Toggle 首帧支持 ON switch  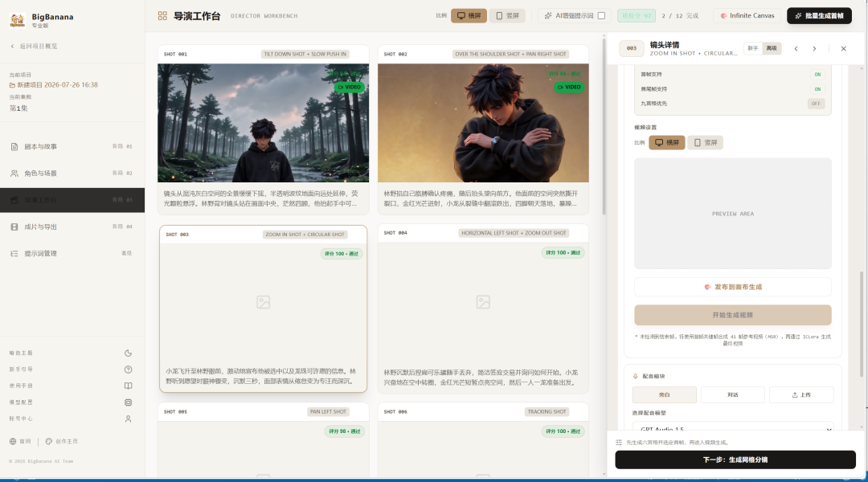click(817, 74)
